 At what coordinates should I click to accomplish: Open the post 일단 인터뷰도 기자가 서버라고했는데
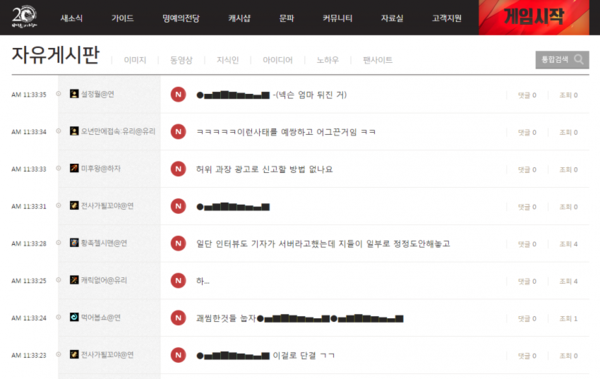click(x=323, y=244)
